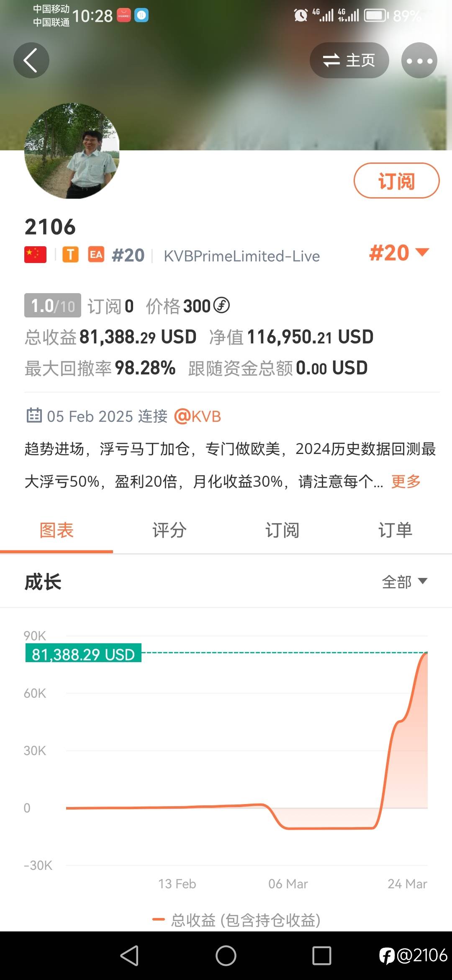Open the 订阅 tab in tab bar
Screen dimensions: 452x980
pyautogui.click(x=282, y=530)
